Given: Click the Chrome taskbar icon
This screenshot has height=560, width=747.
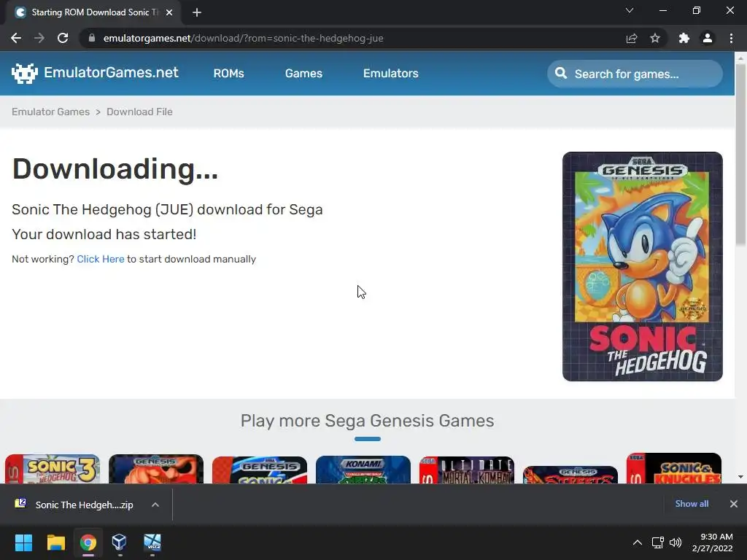Looking at the screenshot, I should click(88, 542).
